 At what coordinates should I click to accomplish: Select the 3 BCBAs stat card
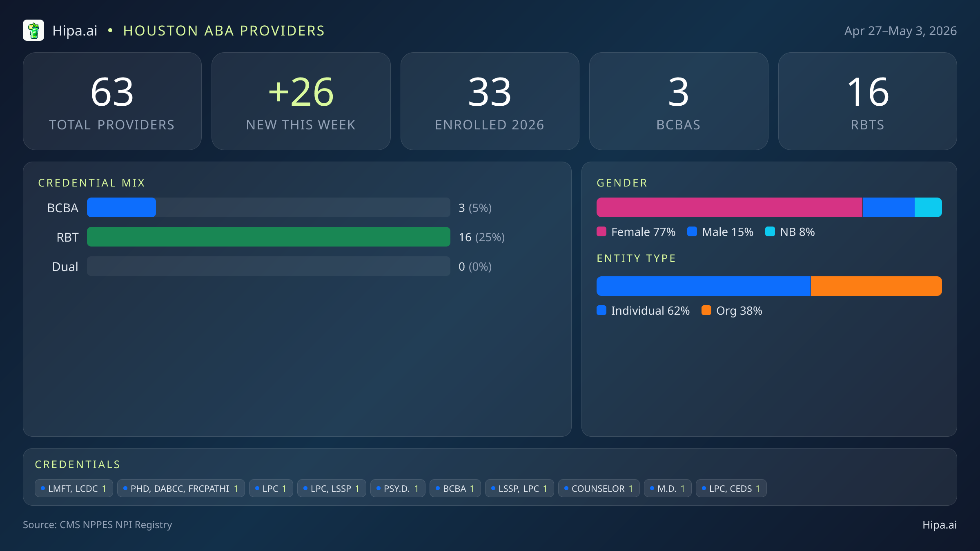pyautogui.click(x=679, y=101)
